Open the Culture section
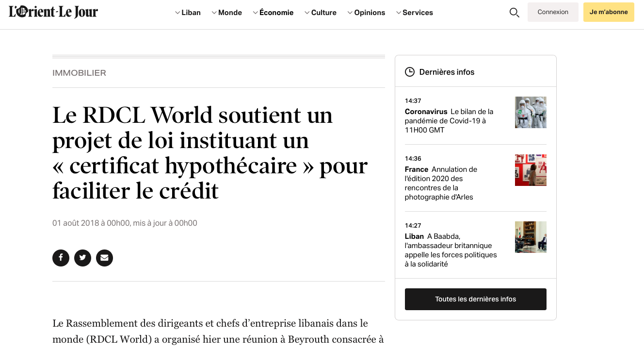Viewport: 644px width, 349px height. click(324, 13)
